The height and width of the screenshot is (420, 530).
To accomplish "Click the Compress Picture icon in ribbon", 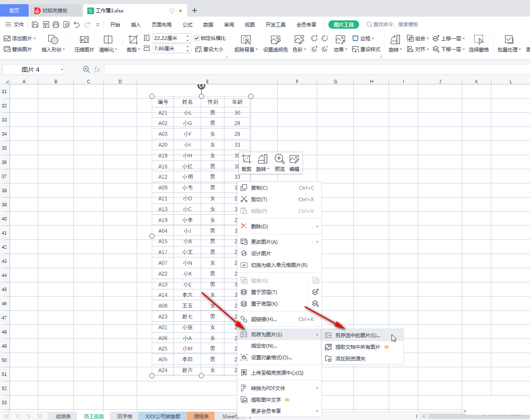I will click(84, 40).
